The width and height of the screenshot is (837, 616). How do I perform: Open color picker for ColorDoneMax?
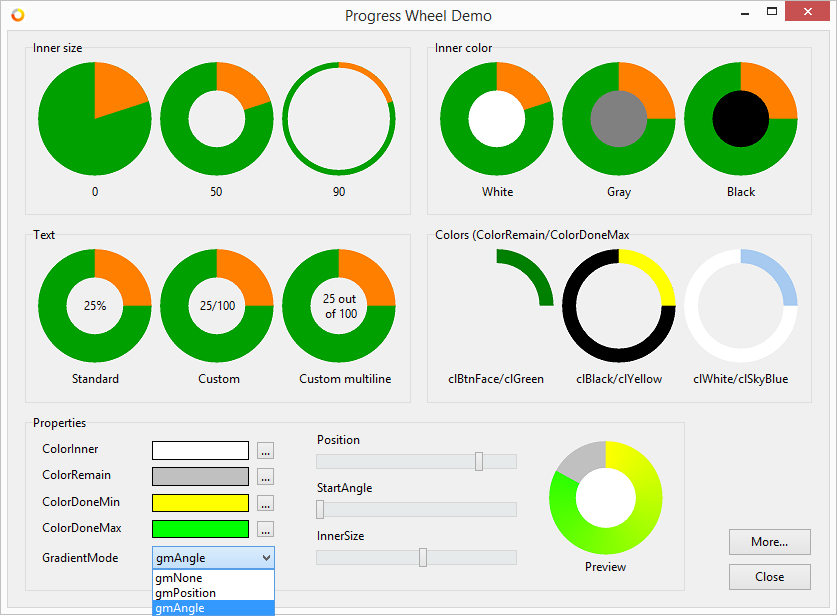click(265, 529)
